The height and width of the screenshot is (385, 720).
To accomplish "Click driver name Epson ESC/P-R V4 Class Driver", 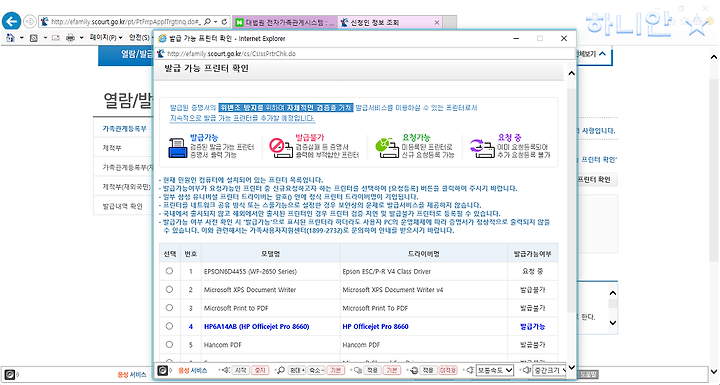I will click(x=387, y=272).
